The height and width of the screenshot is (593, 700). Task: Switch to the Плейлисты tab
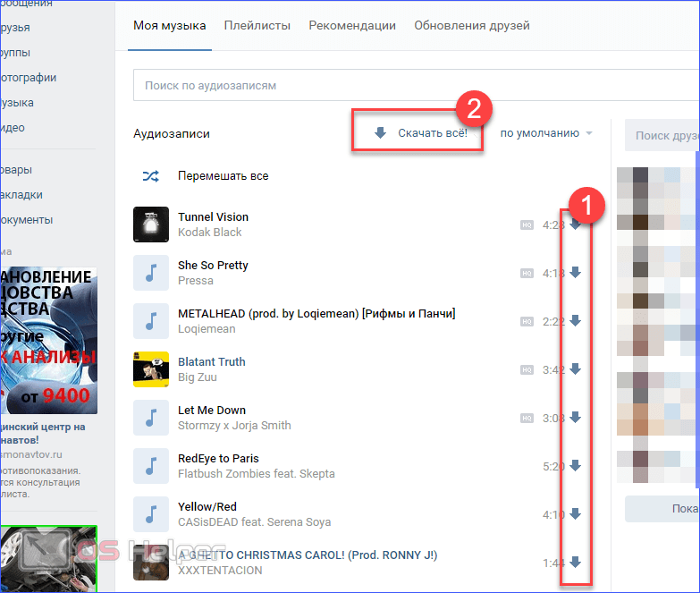click(257, 25)
